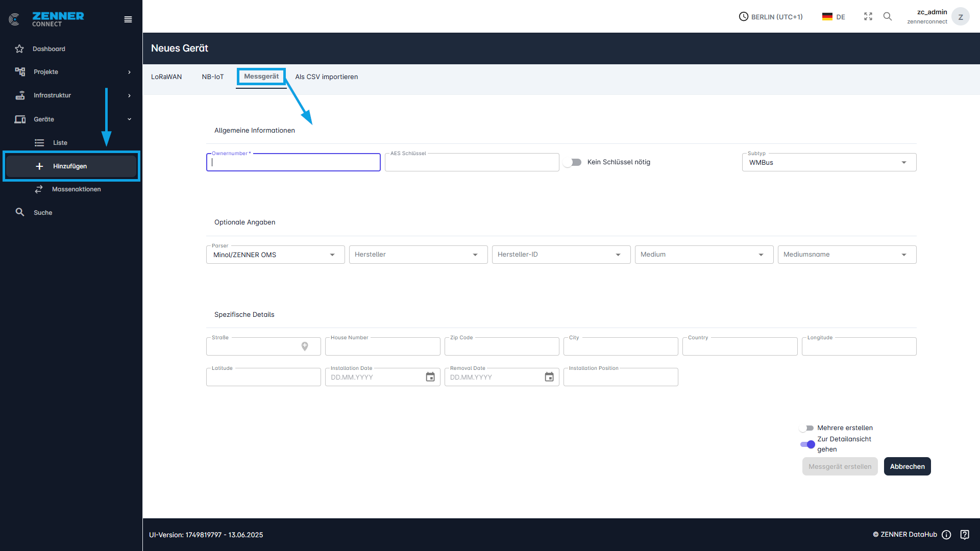Expand the Hersteller dropdown
Screen dimensions: 980x551
[x=418, y=255]
